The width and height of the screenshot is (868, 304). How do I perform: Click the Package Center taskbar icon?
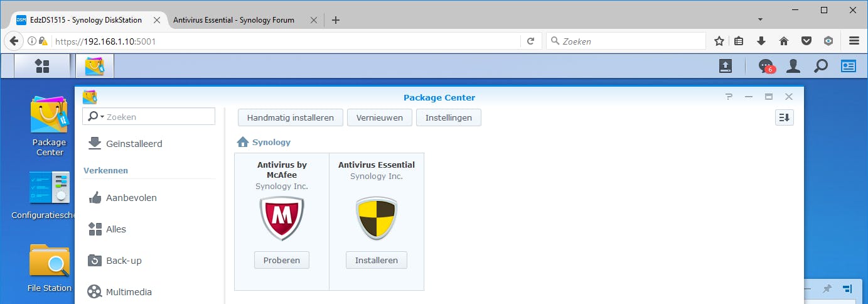tap(95, 66)
